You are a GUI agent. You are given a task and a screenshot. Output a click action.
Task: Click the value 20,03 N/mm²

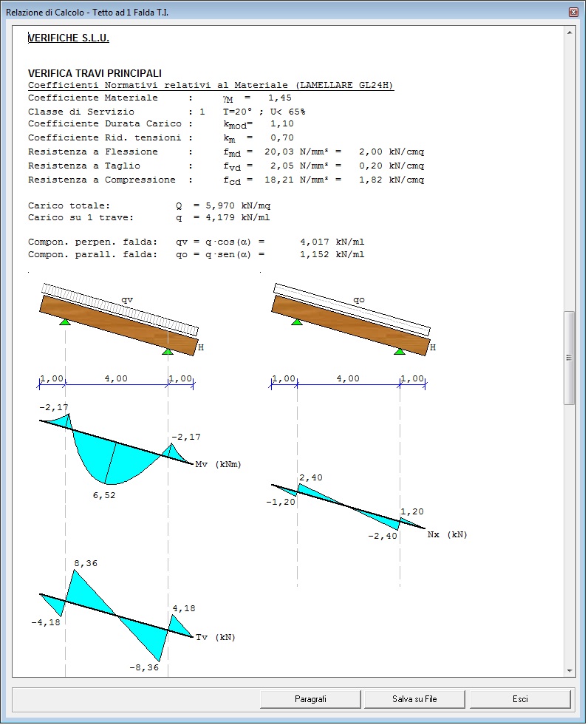click(x=296, y=152)
